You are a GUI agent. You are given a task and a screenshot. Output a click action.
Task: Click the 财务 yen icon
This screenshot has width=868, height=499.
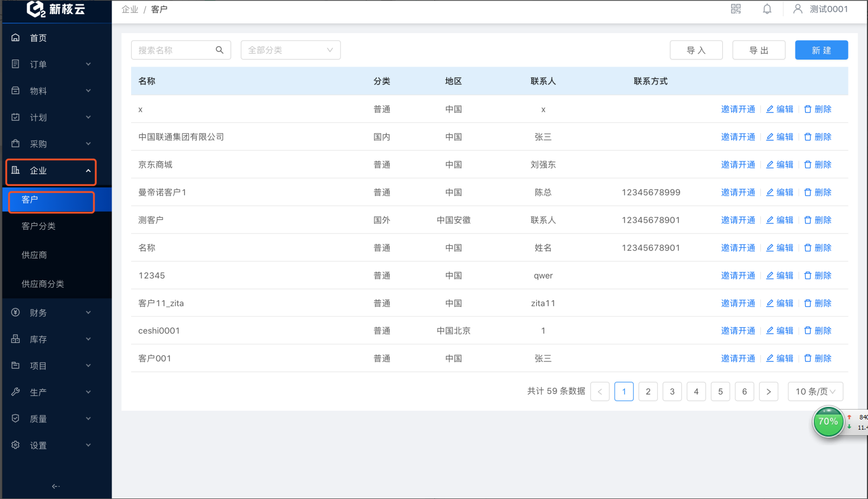(x=16, y=312)
